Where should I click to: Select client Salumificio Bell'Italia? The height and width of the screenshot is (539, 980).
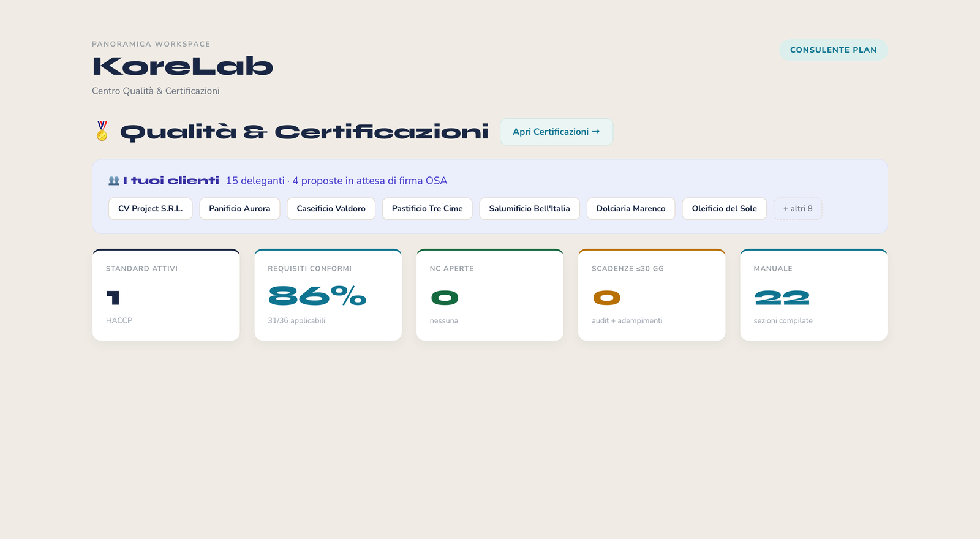[529, 209]
